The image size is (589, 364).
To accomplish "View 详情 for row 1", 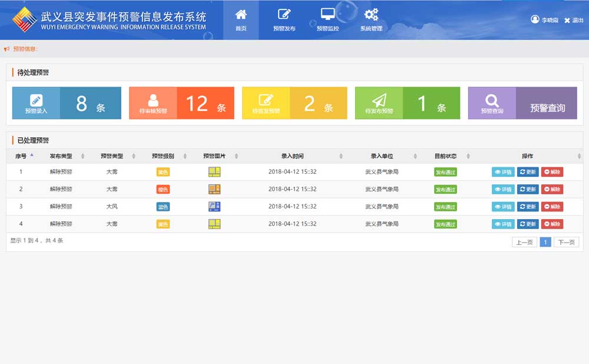I will pos(503,172).
